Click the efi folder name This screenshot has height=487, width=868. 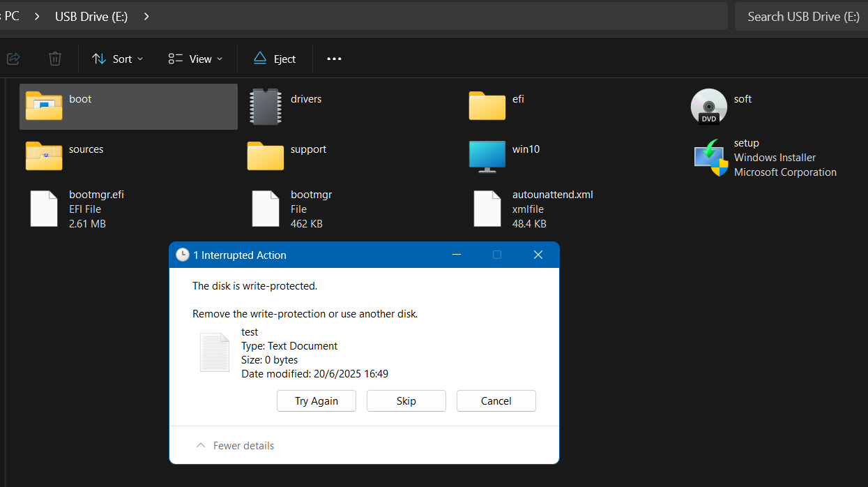point(518,99)
